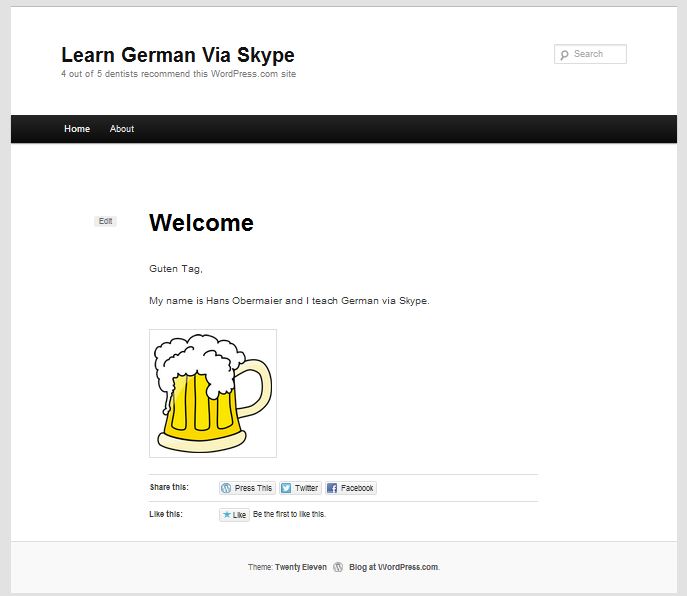Click the blue star Like icon
Screen dimensions: 687x596
pyautogui.click(x=227, y=514)
